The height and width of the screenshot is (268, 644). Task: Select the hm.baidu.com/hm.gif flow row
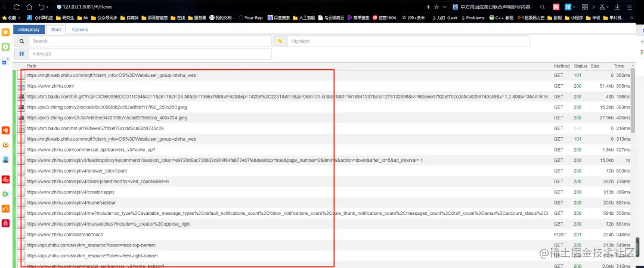point(322,97)
